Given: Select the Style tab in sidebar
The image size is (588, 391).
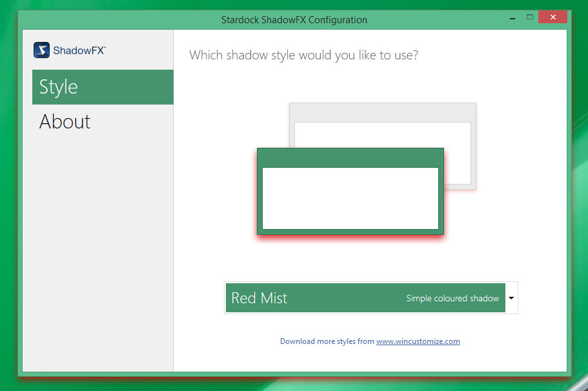Looking at the screenshot, I should point(103,87).
